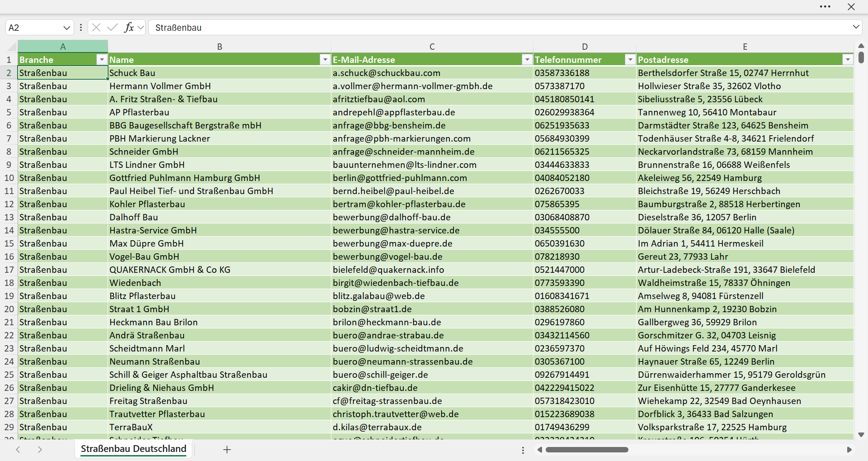Select the cell 'PBH Markierung Lackner'
This screenshot has width=868, height=461.
click(x=220, y=138)
